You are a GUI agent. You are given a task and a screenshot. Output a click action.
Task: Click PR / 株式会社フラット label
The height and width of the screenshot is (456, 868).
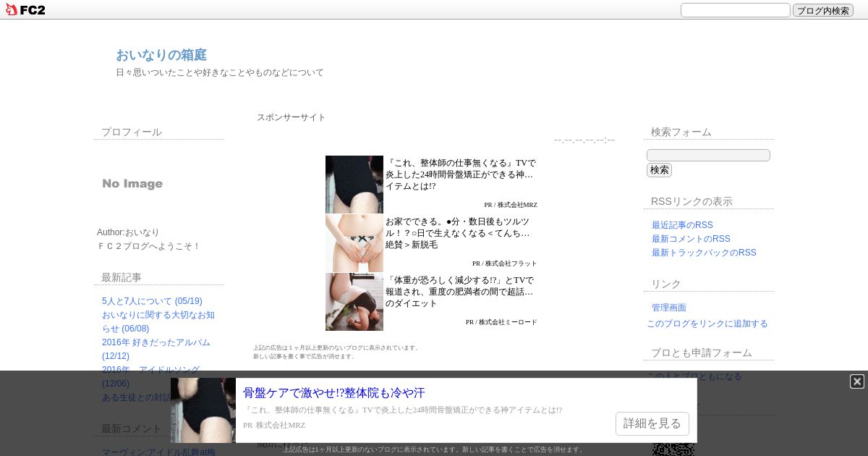click(x=505, y=263)
